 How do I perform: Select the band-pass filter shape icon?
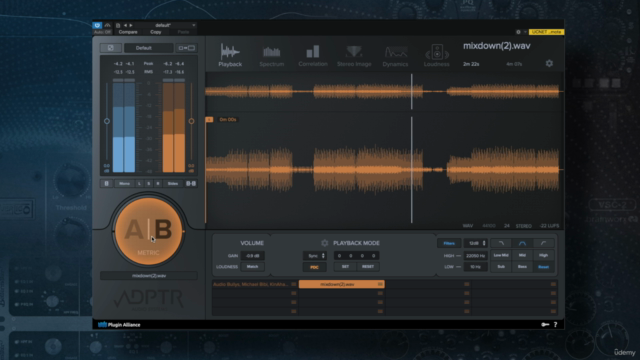point(522,243)
